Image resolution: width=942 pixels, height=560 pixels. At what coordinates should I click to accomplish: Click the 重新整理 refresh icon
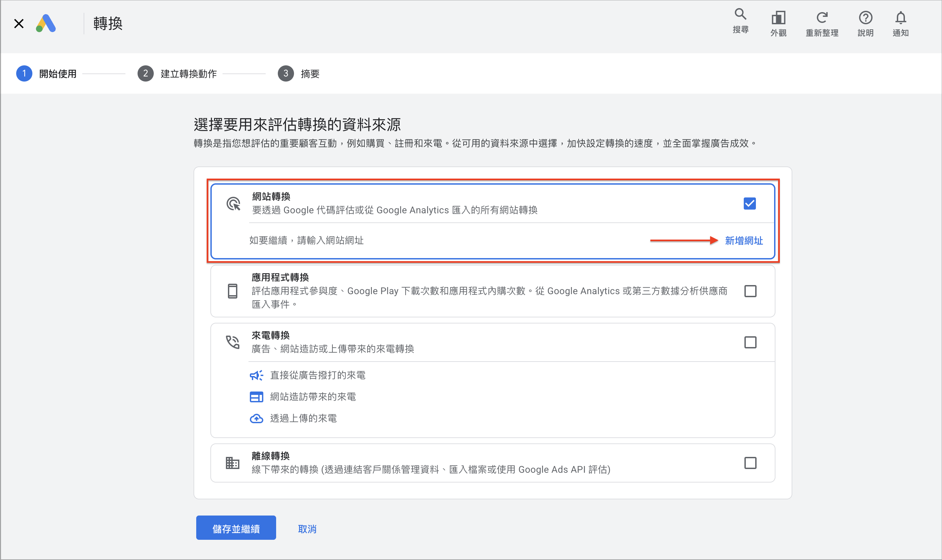click(822, 18)
